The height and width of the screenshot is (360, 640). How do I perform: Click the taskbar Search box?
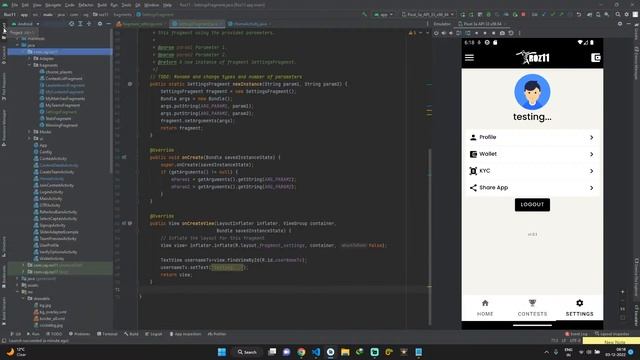click(x=247, y=352)
